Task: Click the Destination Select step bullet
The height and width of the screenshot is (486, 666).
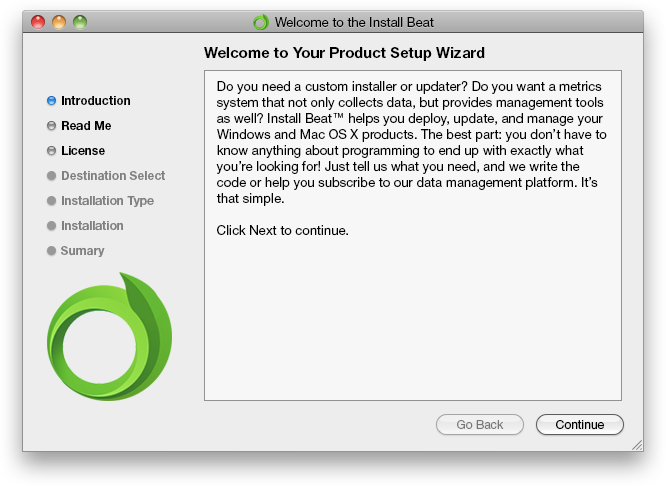Action: point(51,176)
